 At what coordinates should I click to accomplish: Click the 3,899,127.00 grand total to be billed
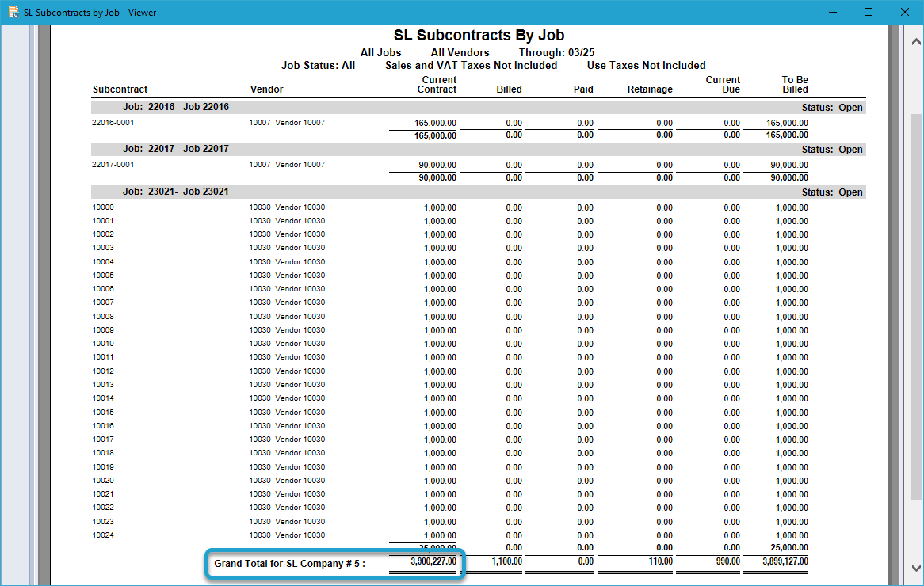point(785,562)
